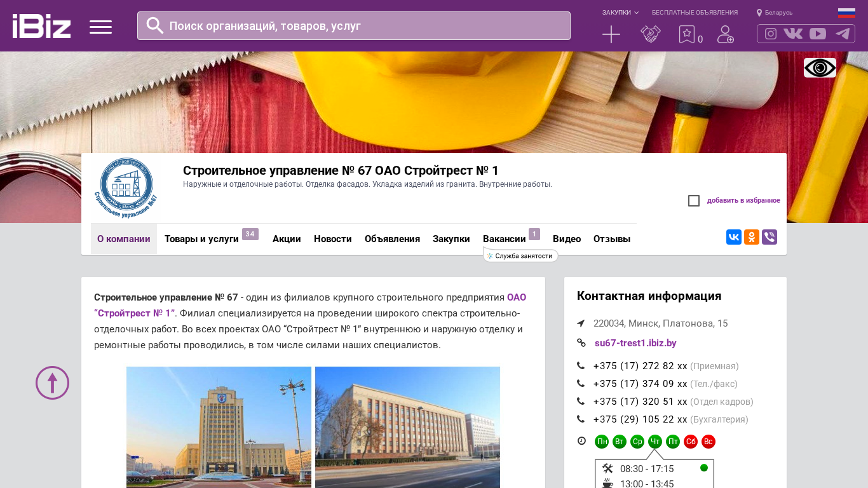Click the company round logo

click(x=127, y=188)
